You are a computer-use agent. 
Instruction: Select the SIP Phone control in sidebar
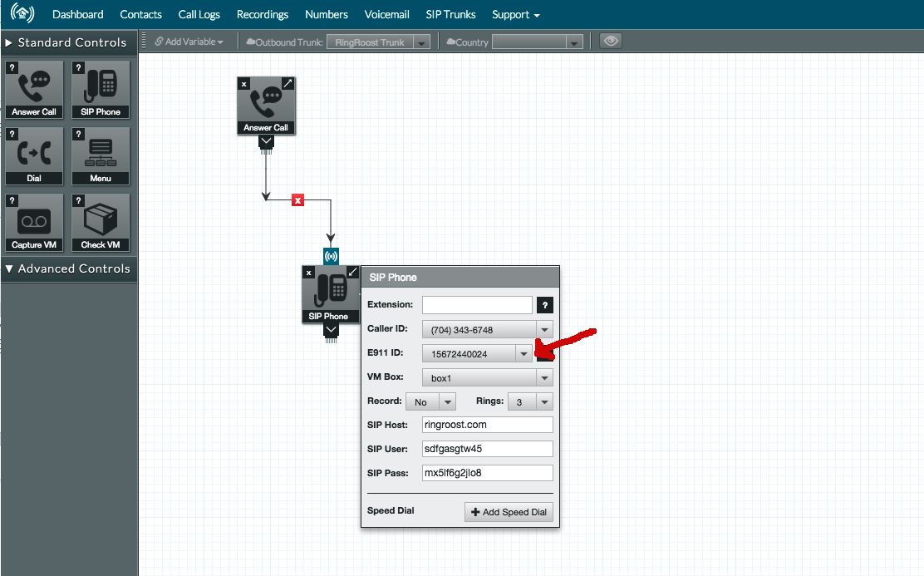point(101,89)
